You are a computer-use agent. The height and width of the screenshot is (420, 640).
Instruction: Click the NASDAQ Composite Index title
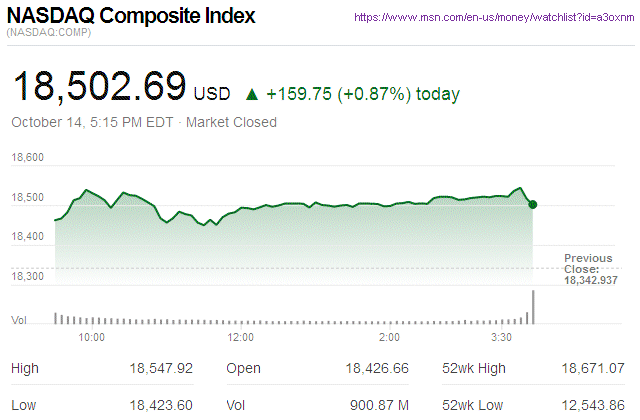click(131, 17)
